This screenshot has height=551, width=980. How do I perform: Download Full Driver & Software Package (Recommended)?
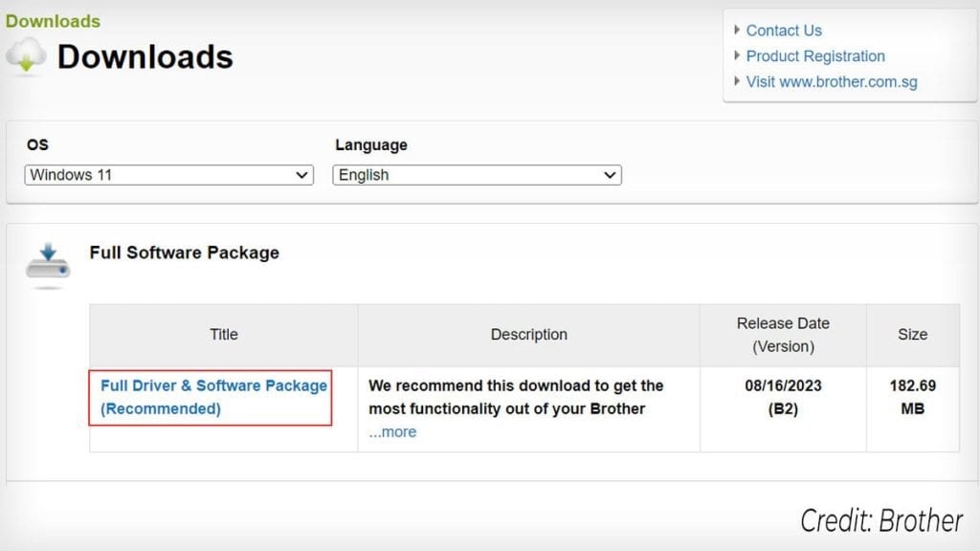pos(213,397)
